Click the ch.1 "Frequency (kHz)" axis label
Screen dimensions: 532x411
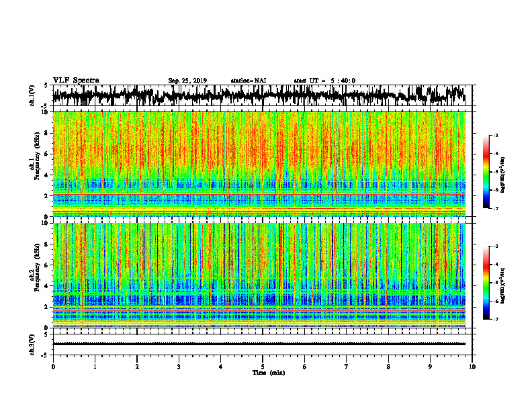pyautogui.click(x=37, y=156)
